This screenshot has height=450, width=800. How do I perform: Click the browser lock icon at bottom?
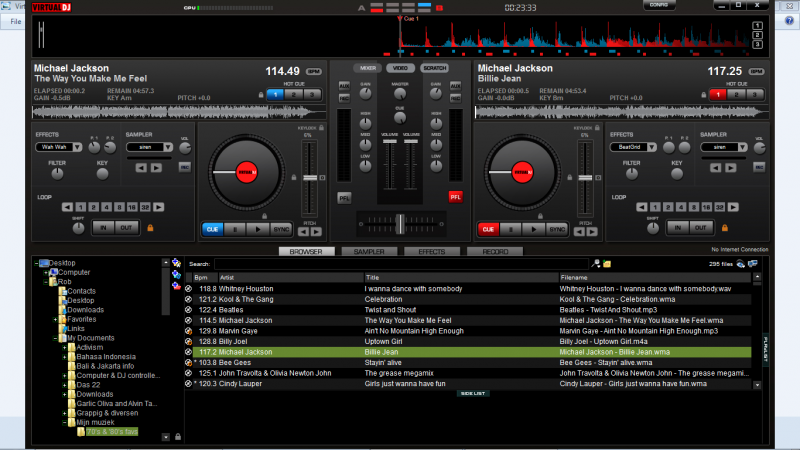[x=178, y=437]
